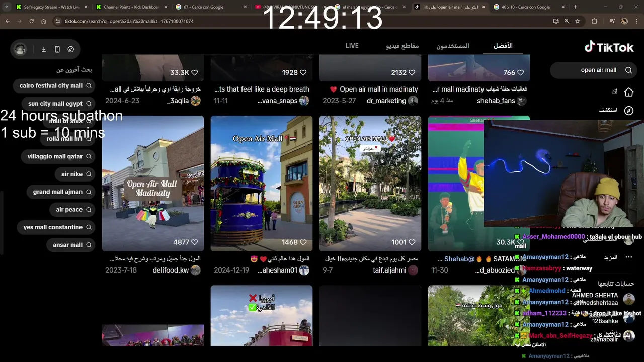Image resolution: width=644 pixels, height=362 pixels.
Task: Like the video with 1468 hearts
Action: click(x=303, y=242)
